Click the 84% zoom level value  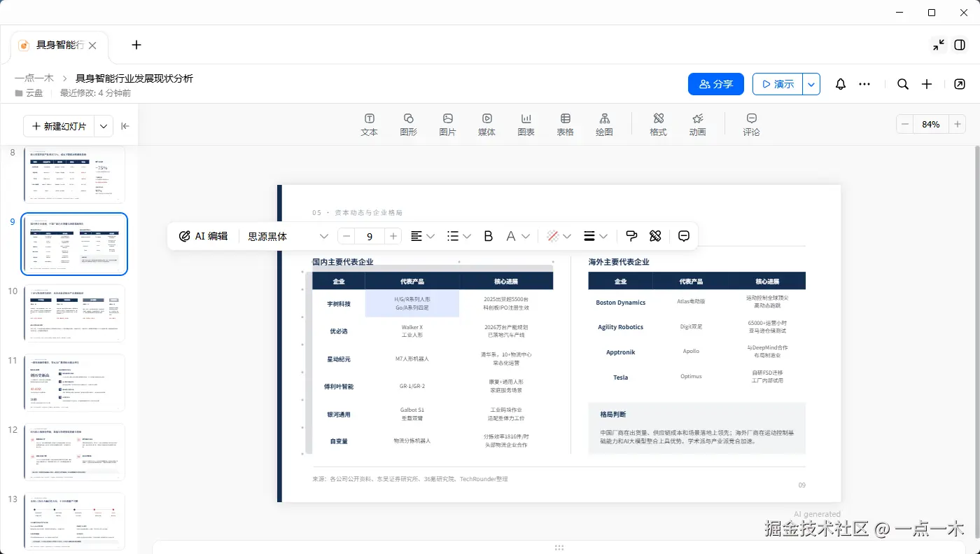pyautogui.click(x=931, y=124)
